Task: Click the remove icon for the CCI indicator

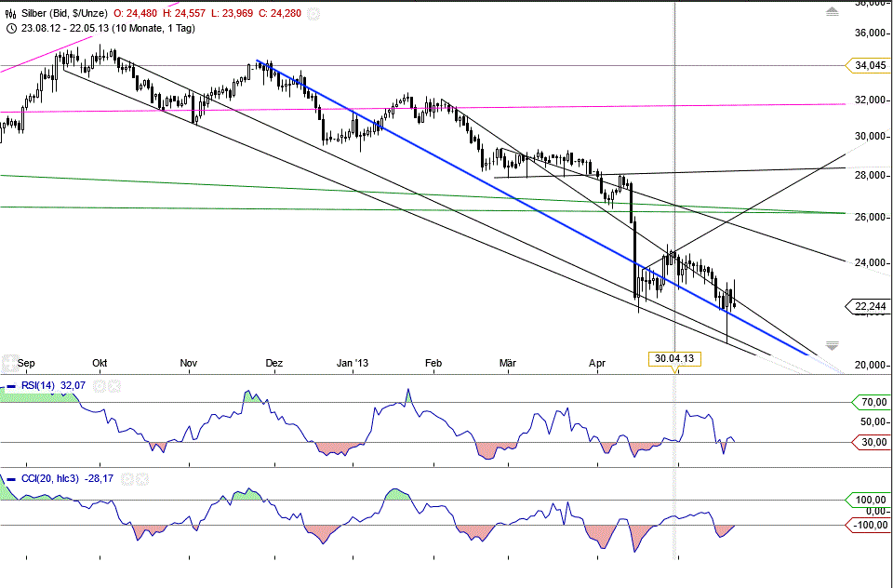Action: [142, 478]
